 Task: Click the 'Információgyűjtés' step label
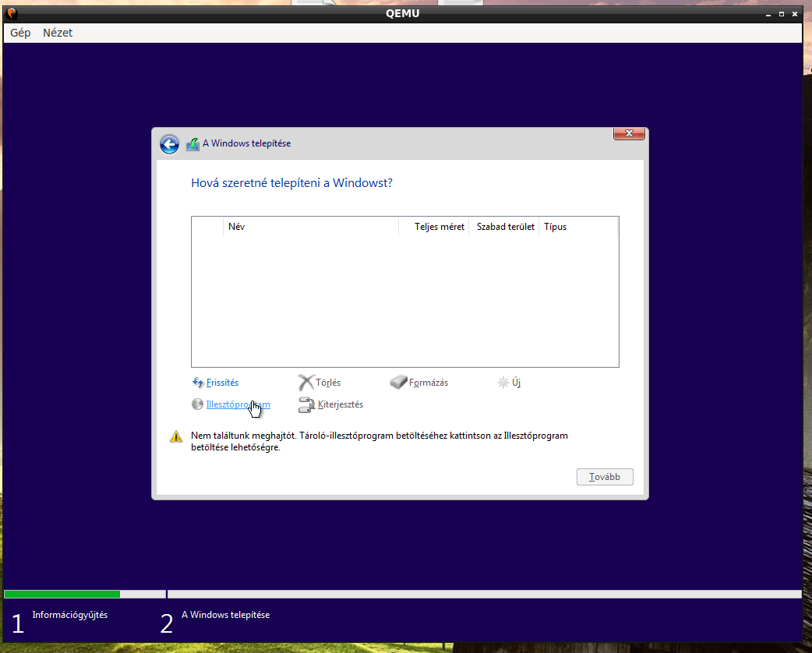[x=70, y=615]
